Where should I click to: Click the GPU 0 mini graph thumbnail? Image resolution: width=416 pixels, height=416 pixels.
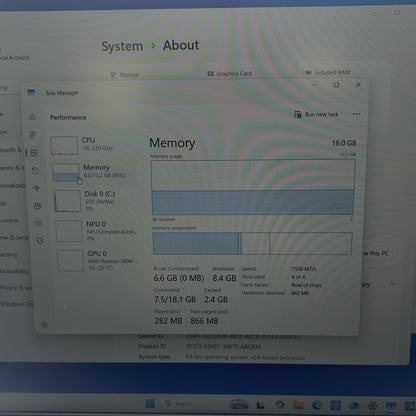[70, 261]
